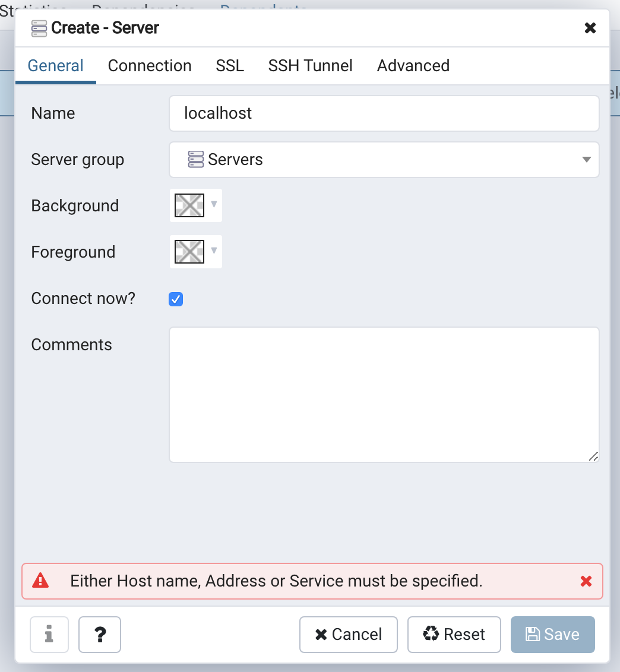Open the SSH Tunnel tab
This screenshot has width=620, height=672.
310,65
